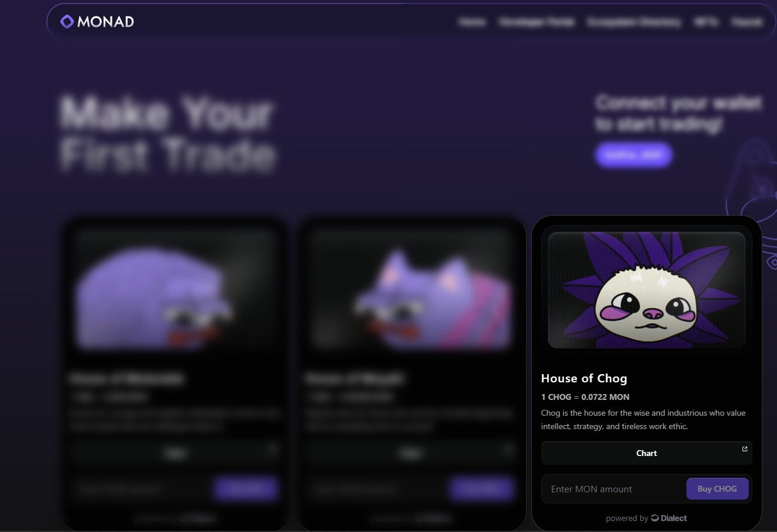Open external link icon in purple cat card

click(x=508, y=449)
